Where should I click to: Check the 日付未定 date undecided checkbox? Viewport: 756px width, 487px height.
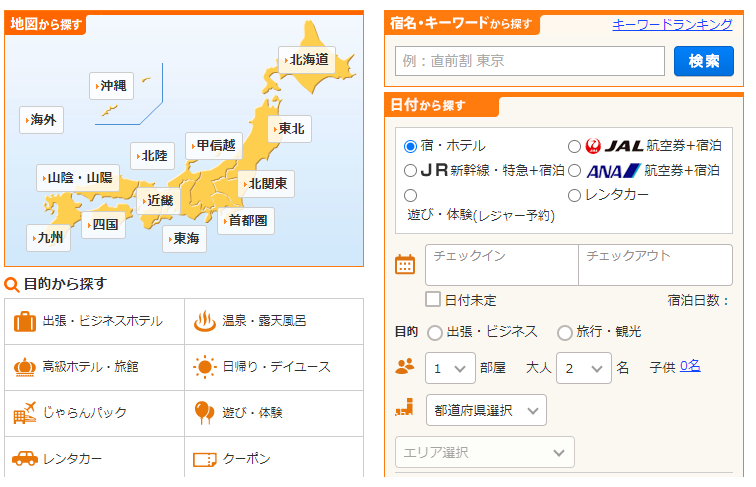pos(433,299)
